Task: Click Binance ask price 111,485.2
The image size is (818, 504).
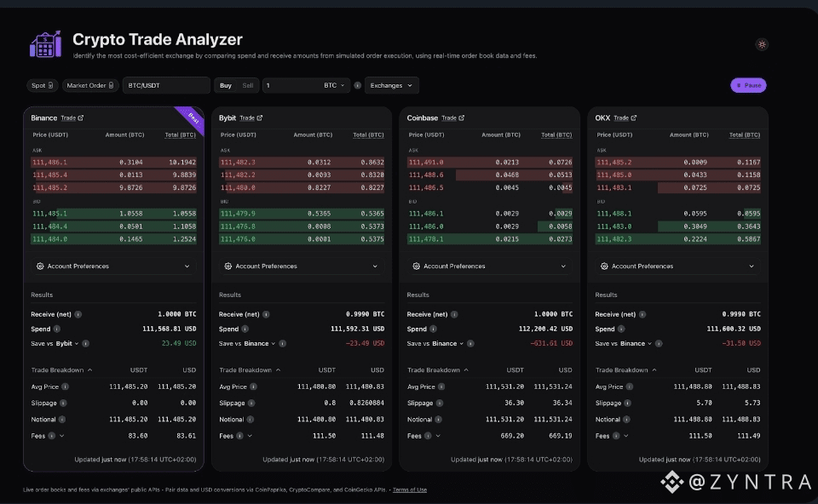Action: coord(49,187)
